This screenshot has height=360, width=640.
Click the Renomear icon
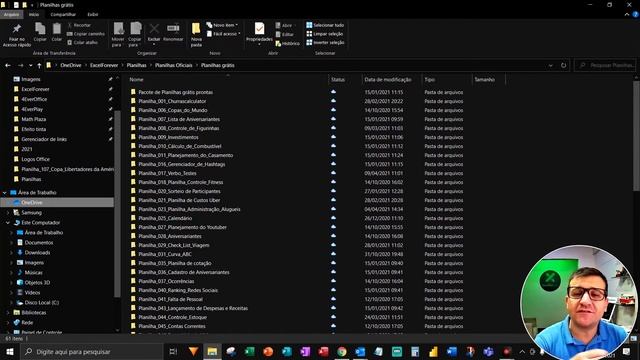coord(173,33)
